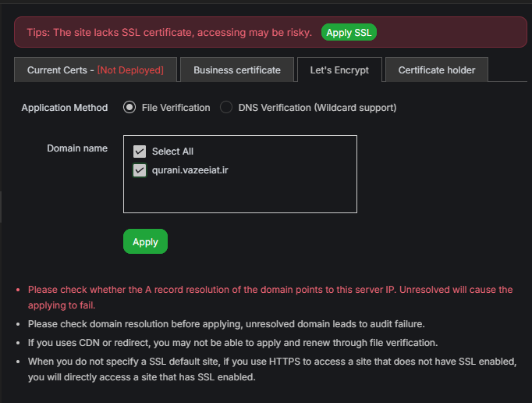Click the Apply SSL button in warning banner
532x403 pixels.
(349, 32)
